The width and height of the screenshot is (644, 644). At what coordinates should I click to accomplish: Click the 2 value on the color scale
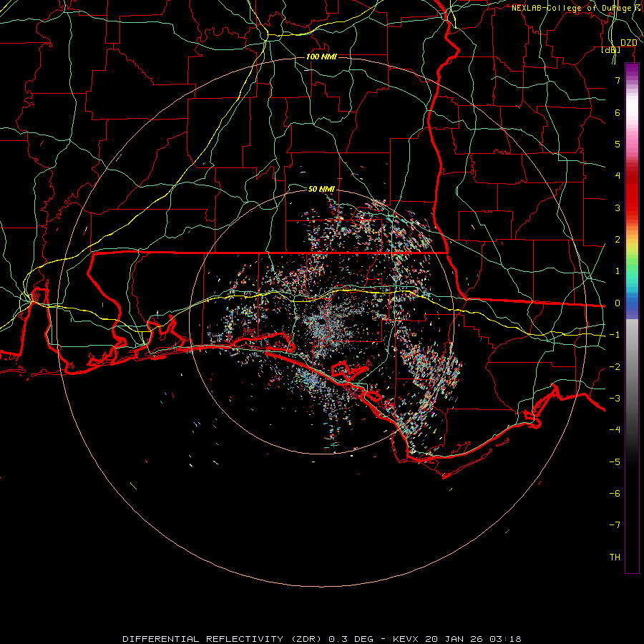pyautogui.click(x=618, y=240)
